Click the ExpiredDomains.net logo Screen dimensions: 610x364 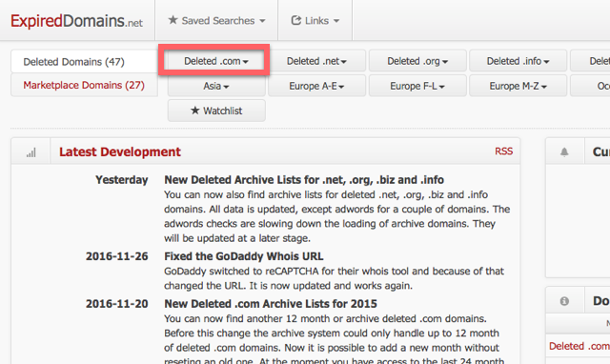point(76,21)
